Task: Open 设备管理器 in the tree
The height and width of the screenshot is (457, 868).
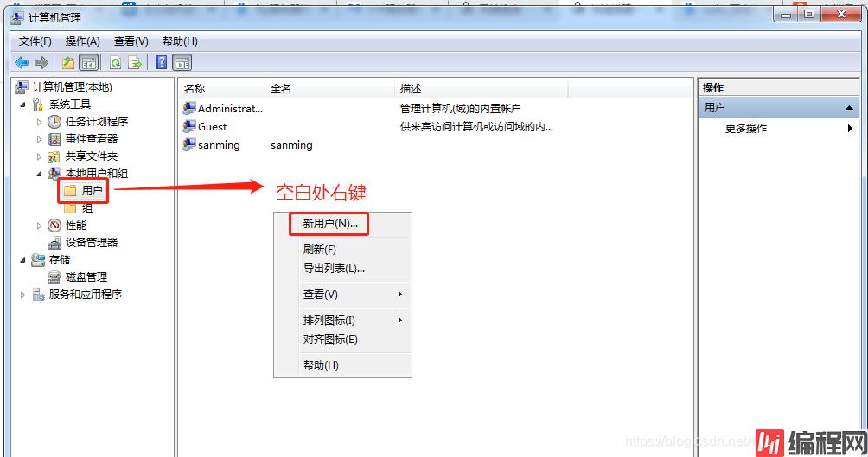Action: pyautogui.click(x=91, y=243)
